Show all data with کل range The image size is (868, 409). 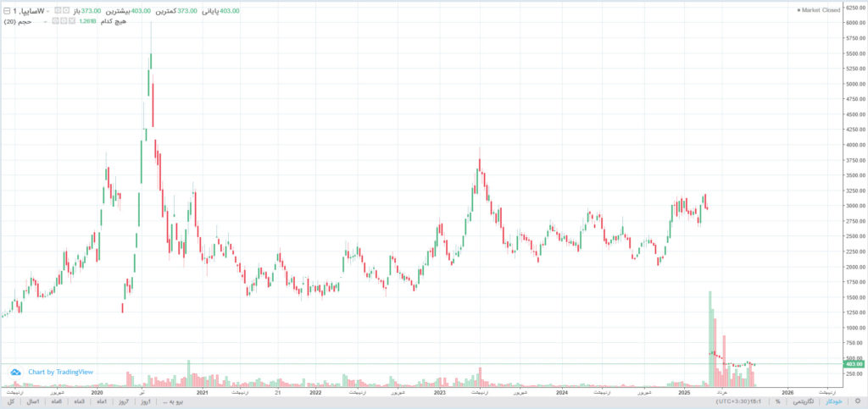click(x=11, y=401)
